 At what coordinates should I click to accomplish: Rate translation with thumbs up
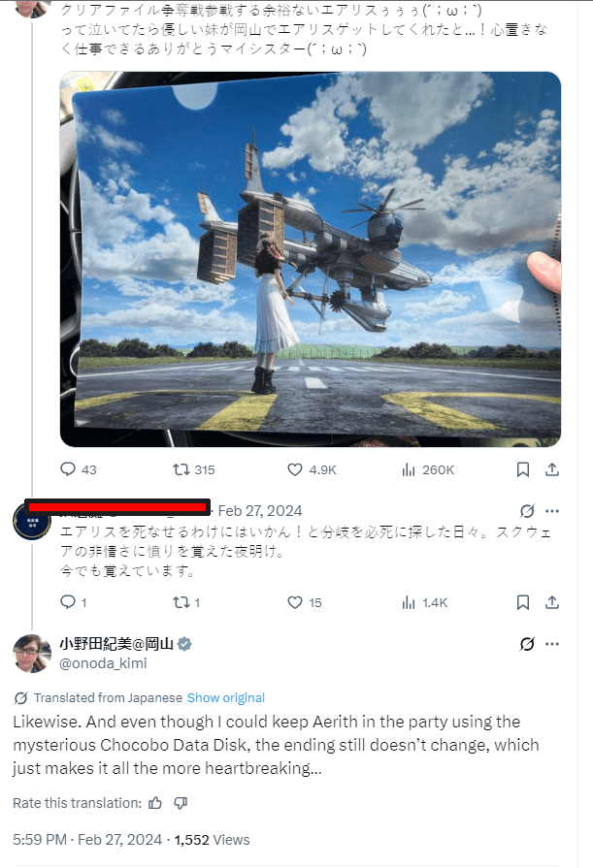(155, 803)
